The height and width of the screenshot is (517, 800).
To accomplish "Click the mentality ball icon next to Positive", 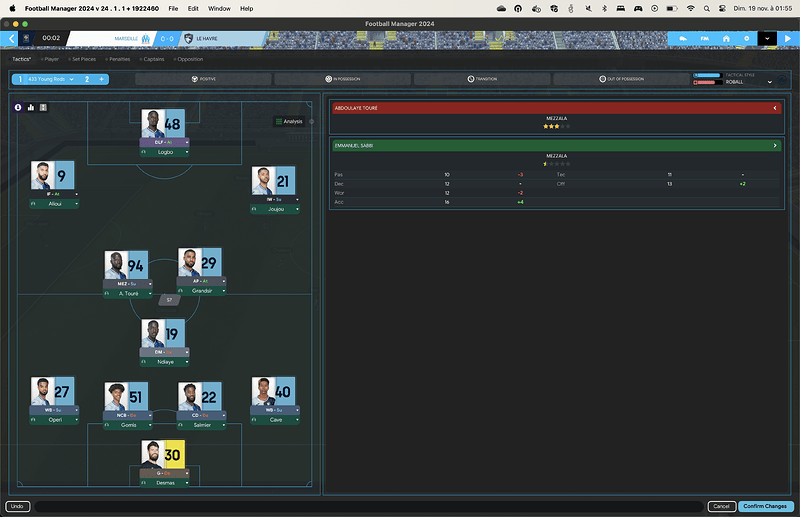I will coord(194,79).
